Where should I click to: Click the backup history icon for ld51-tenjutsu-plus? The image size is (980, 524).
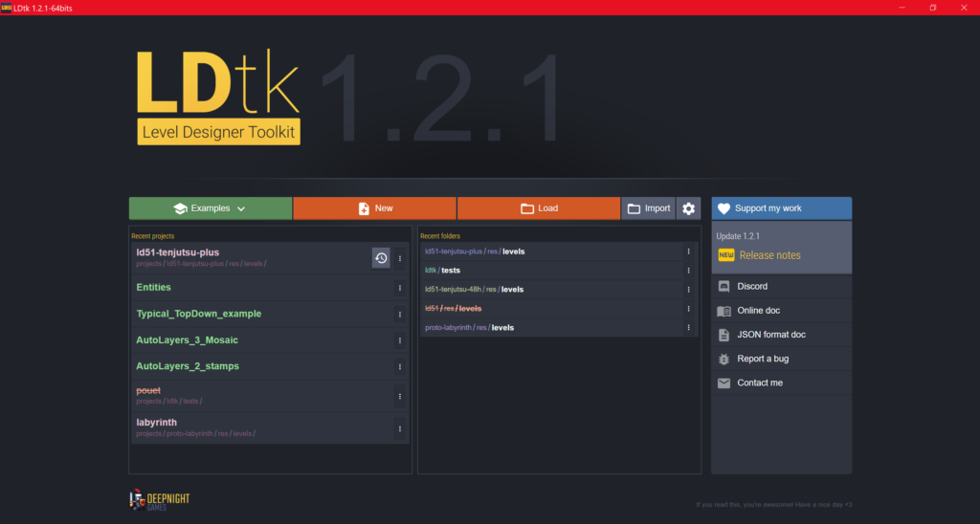[381, 258]
